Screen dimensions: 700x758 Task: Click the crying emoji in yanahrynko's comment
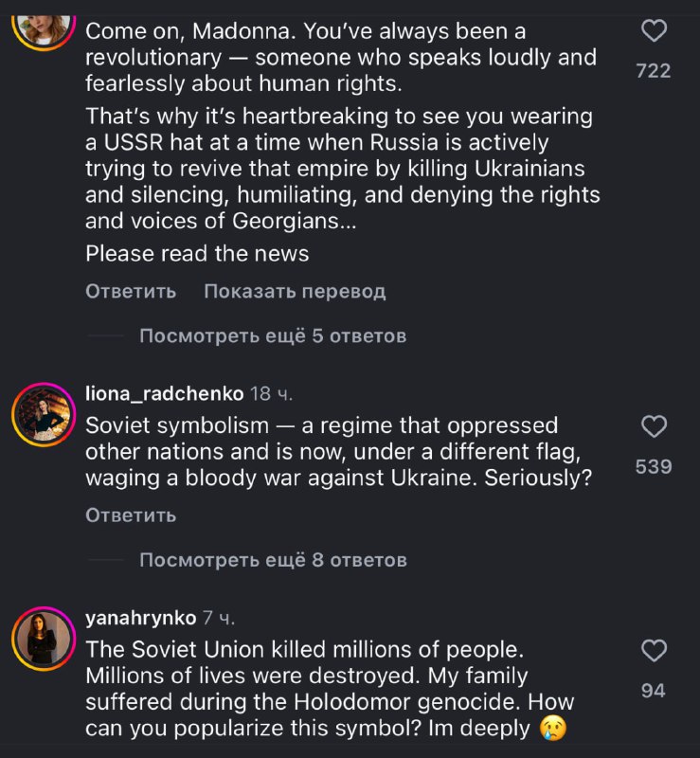[x=551, y=729]
